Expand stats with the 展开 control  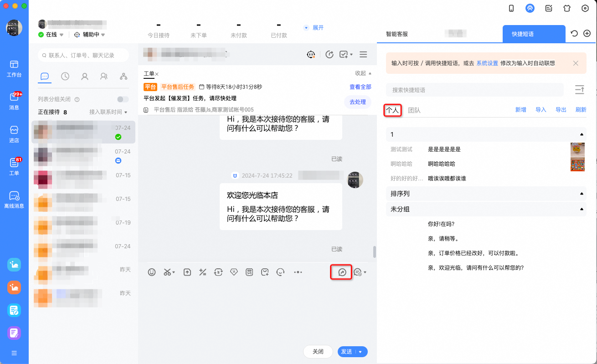click(314, 28)
